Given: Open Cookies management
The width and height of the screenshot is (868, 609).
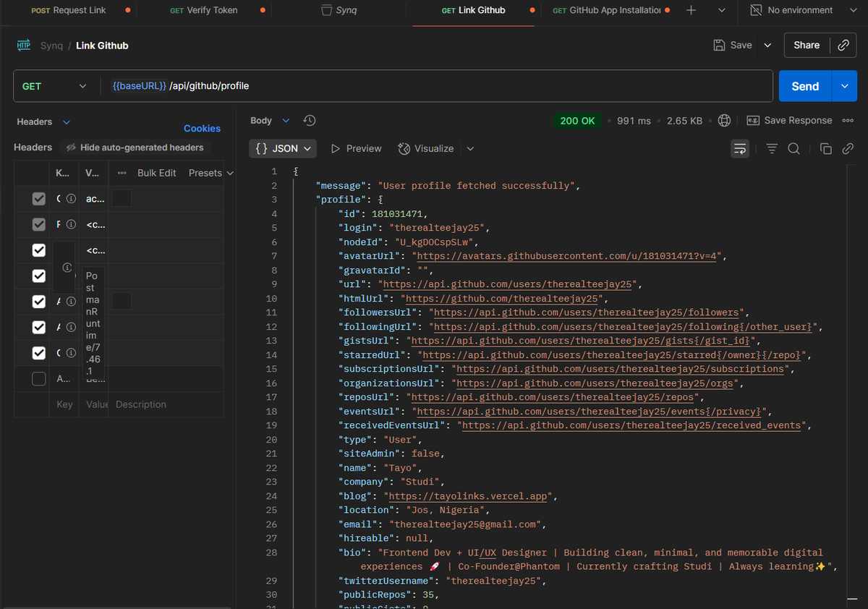Looking at the screenshot, I should click(x=202, y=128).
